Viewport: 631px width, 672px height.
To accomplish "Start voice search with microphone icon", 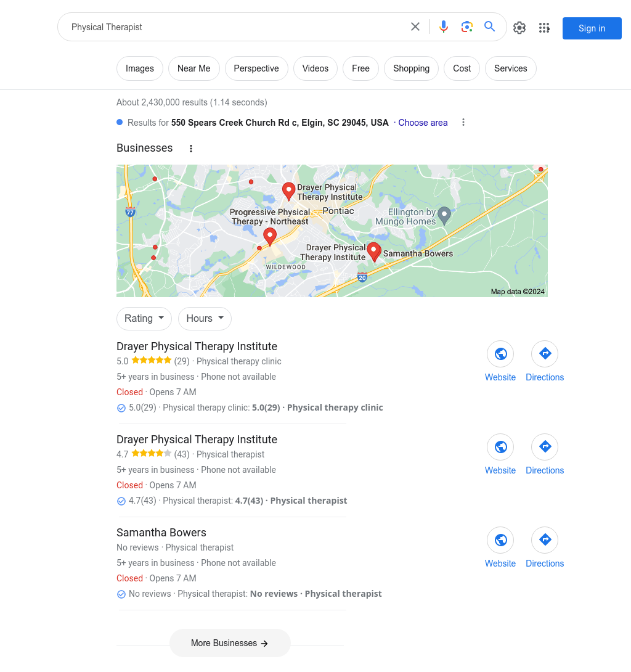I will 444,27.
